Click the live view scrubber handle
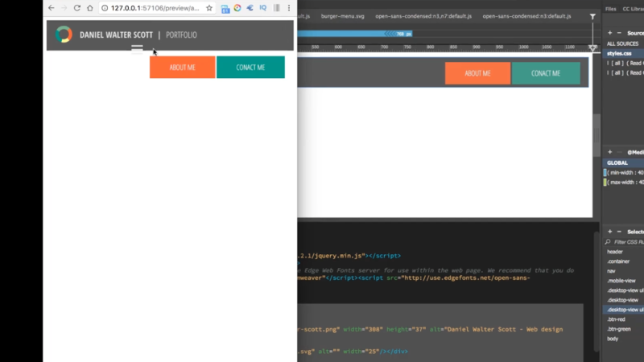Screen dimensions: 644x362 click(x=592, y=48)
